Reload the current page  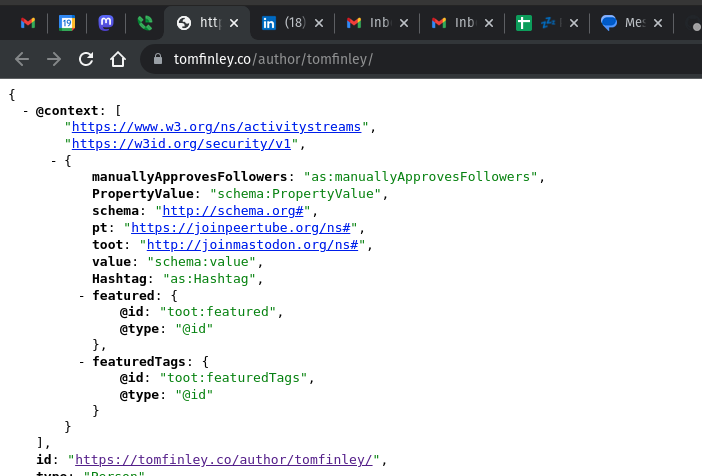[86, 59]
